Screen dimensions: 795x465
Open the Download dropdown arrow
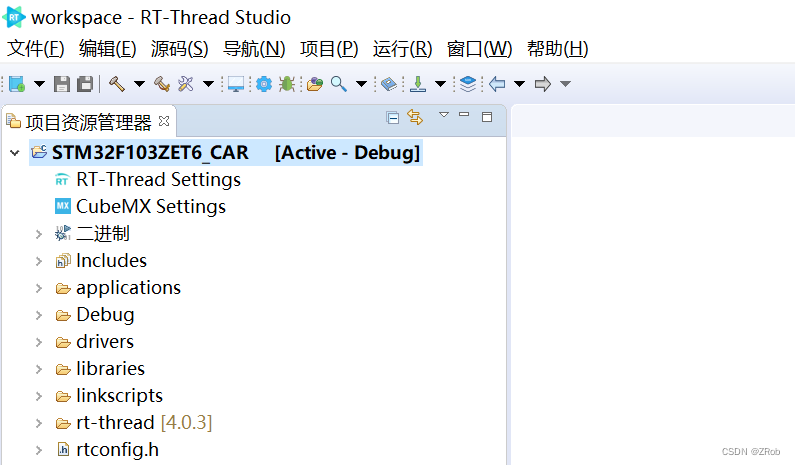coord(440,84)
